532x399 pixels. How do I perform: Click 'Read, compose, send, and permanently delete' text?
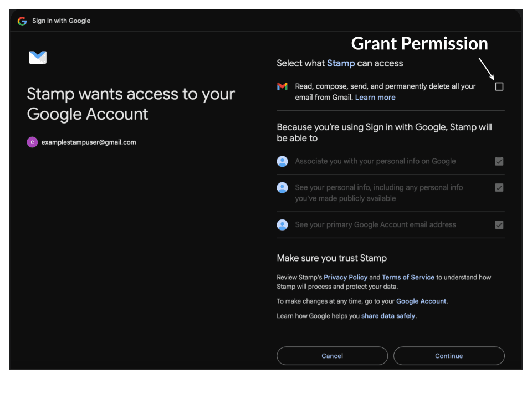386,92
